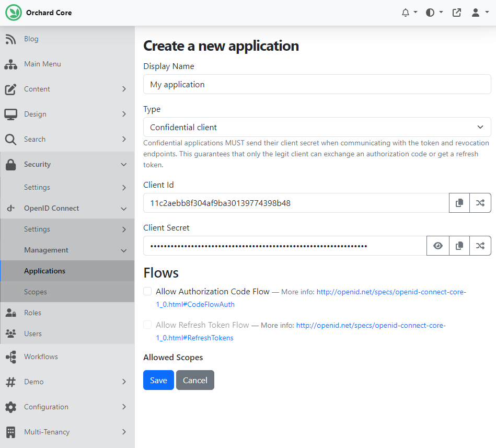Click the Roles user-lock icon

point(11,313)
